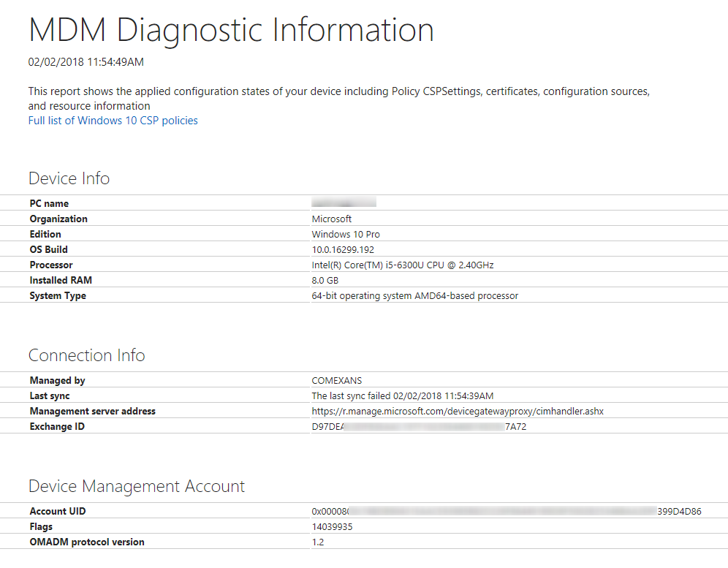The height and width of the screenshot is (568, 728).
Task: Select the Connection Info section heading
Action: tap(86, 355)
